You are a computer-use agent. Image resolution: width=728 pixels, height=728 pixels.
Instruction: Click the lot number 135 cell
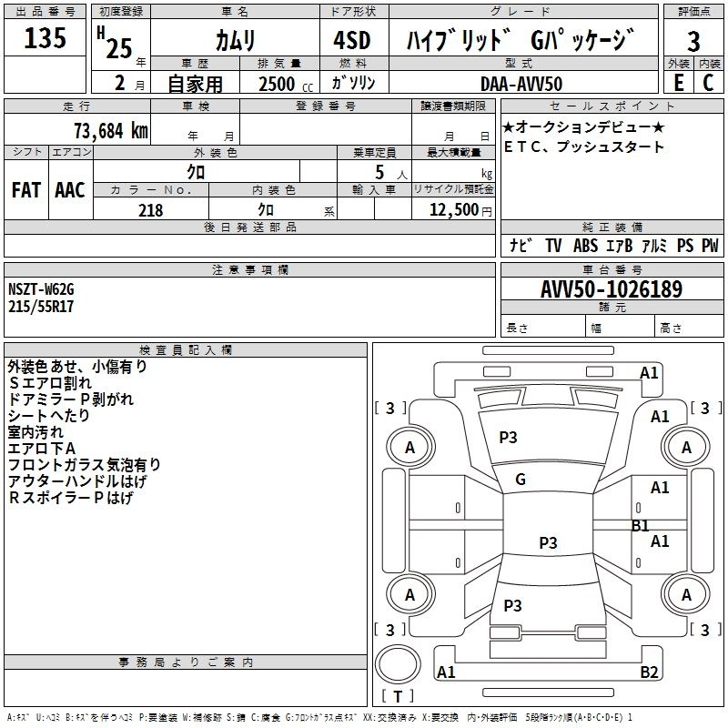[45, 38]
